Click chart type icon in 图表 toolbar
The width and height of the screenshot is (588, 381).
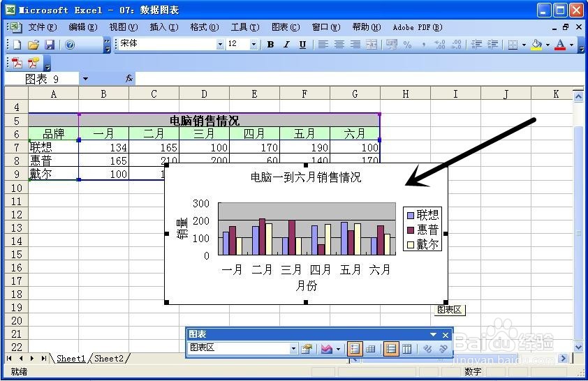tap(327, 349)
